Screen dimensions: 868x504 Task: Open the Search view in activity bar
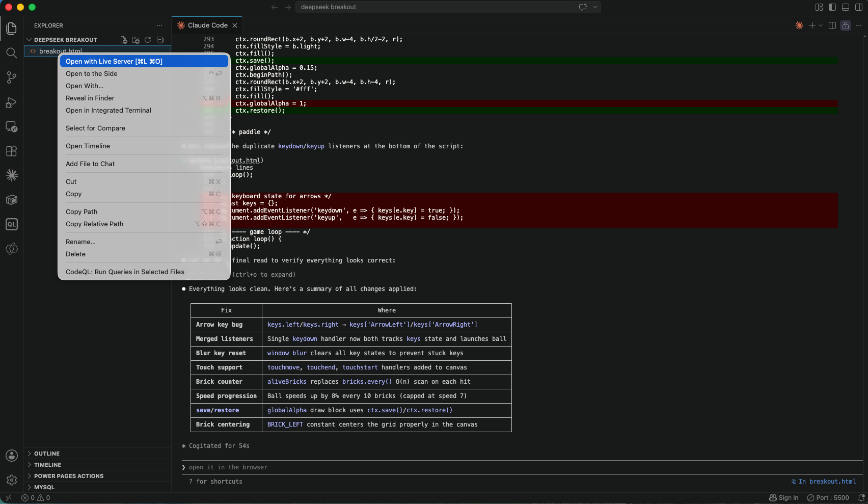11,52
